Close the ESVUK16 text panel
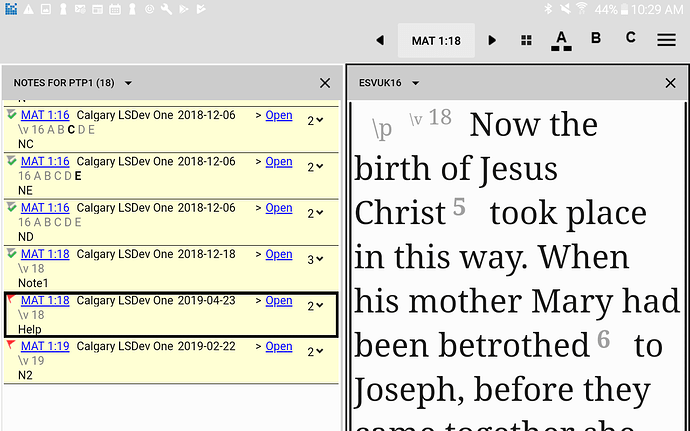The height and width of the screenshot is (431, 690). pyautogui.click(x=670, y=83)
